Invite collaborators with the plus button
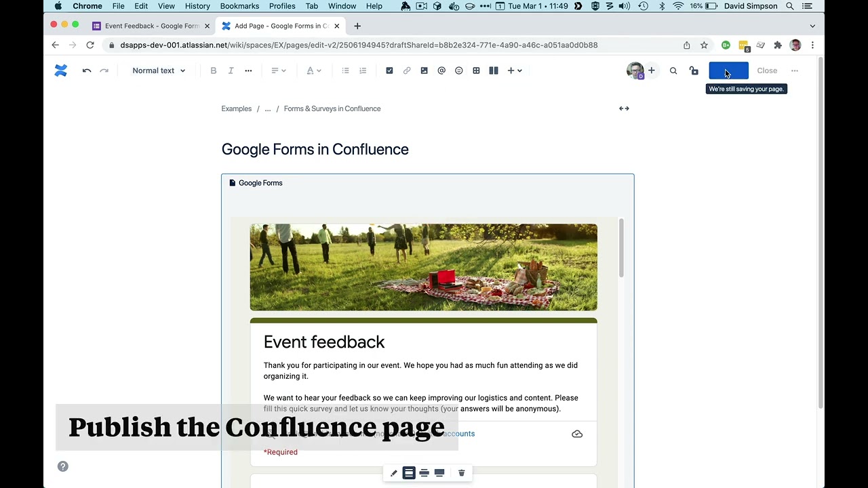Screen dimensions: 868x488 [x=652, y=70]
